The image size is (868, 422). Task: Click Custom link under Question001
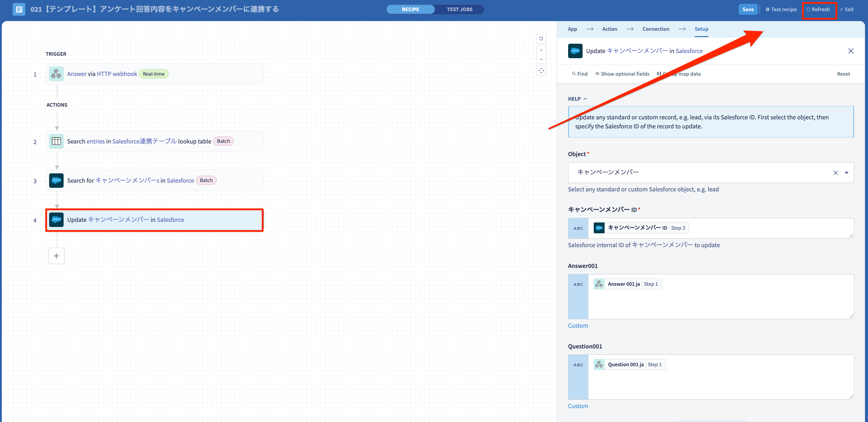click(x=577, y=406)
